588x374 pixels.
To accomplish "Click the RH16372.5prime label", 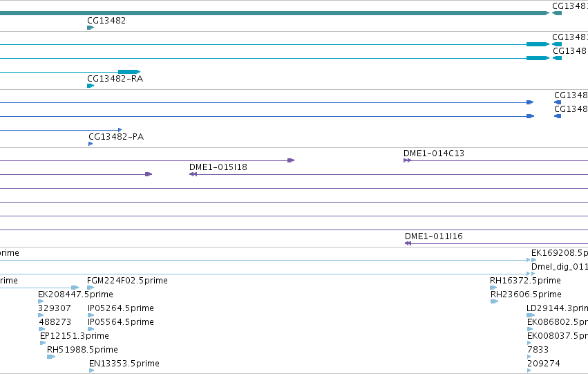I will click(525, 281).
